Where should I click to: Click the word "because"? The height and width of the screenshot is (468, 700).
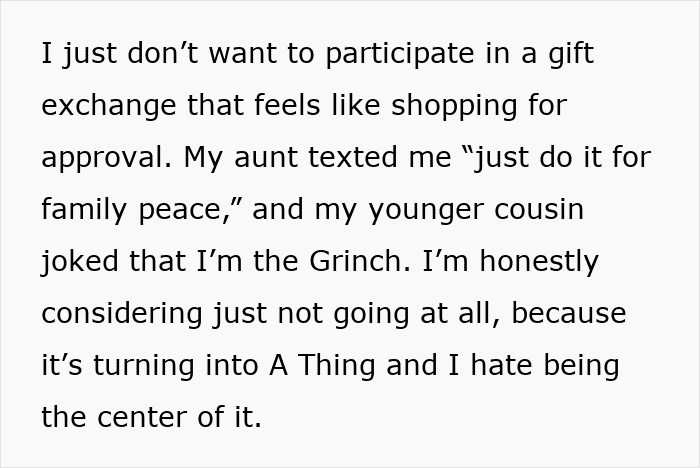[x=568, y=314]
